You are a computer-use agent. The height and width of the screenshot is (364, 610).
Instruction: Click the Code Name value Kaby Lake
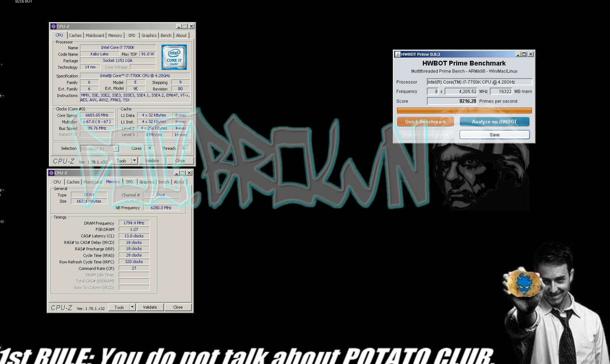(x=100, y=54)
